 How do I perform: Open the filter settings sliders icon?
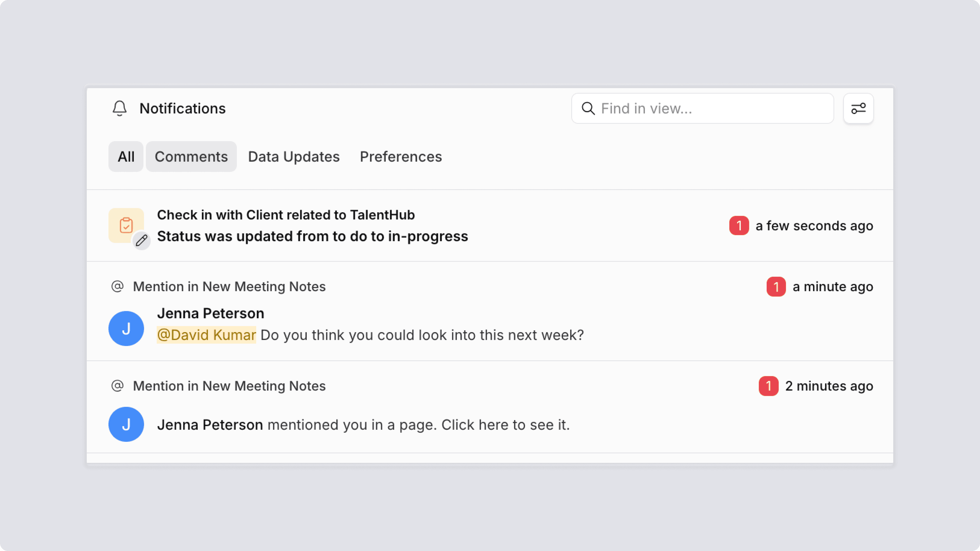(x=858, y=108)
